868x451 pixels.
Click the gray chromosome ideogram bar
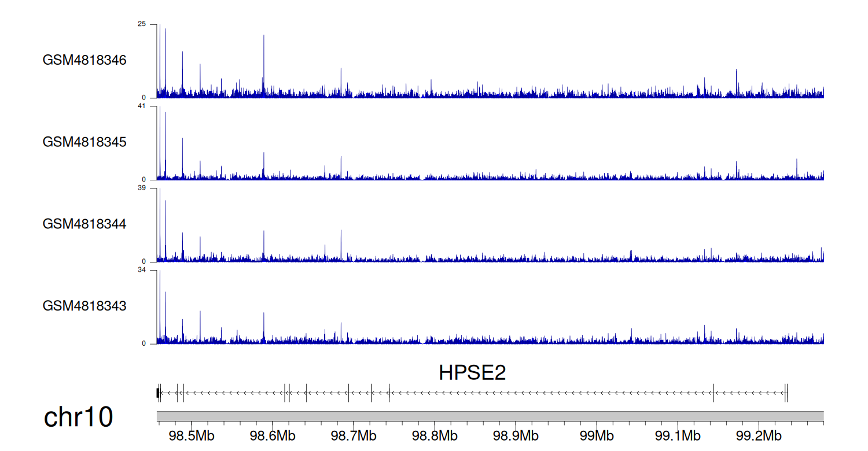pos(490,416)
